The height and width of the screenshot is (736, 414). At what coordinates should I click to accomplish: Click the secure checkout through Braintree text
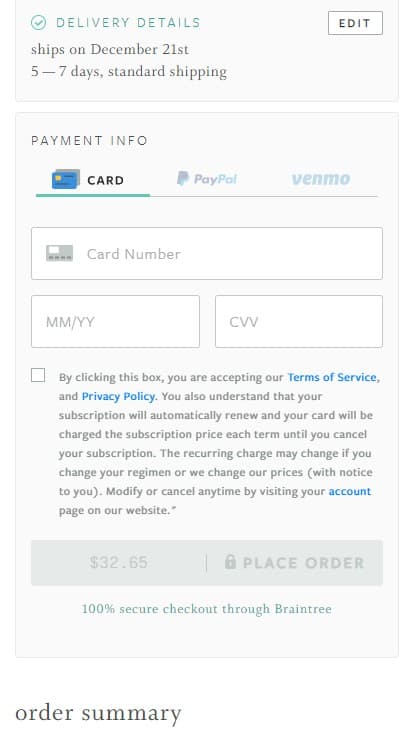coord(207,609)
